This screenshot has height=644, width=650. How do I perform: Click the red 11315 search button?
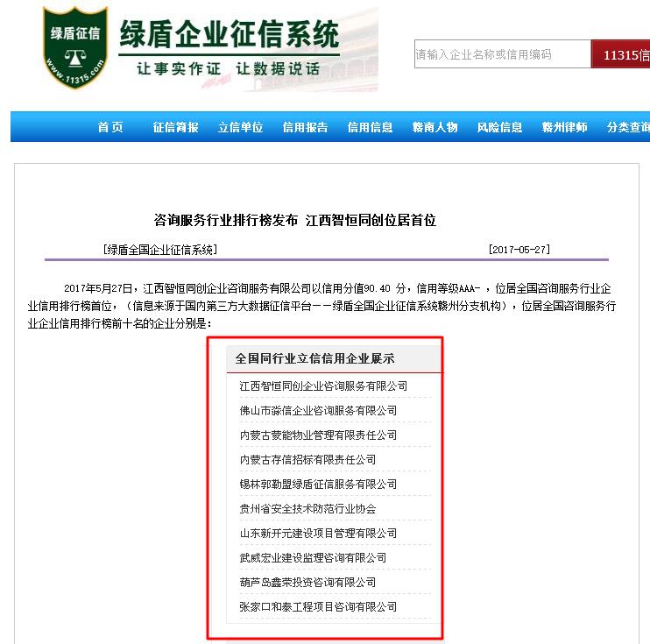click(x=620, y=54)
